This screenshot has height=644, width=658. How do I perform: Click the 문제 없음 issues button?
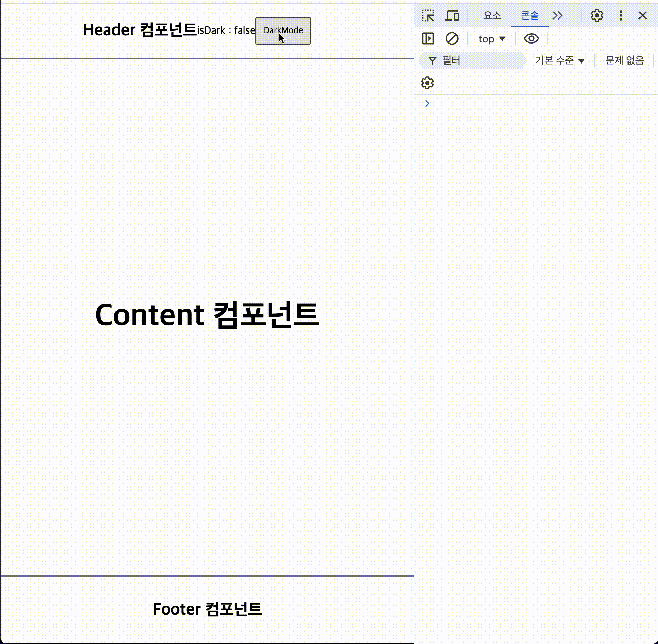tap(624, 61)
